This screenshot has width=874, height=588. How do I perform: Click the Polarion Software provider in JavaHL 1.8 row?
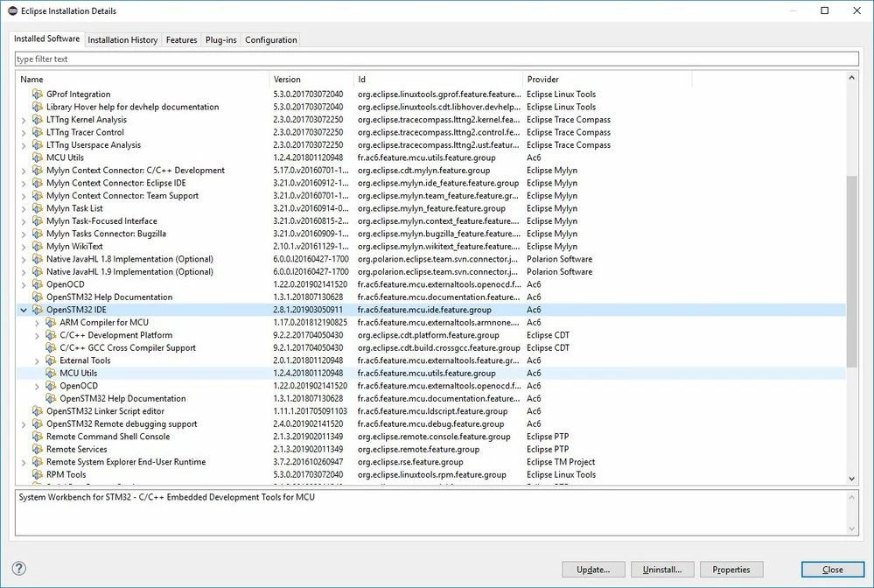(560, 259)
